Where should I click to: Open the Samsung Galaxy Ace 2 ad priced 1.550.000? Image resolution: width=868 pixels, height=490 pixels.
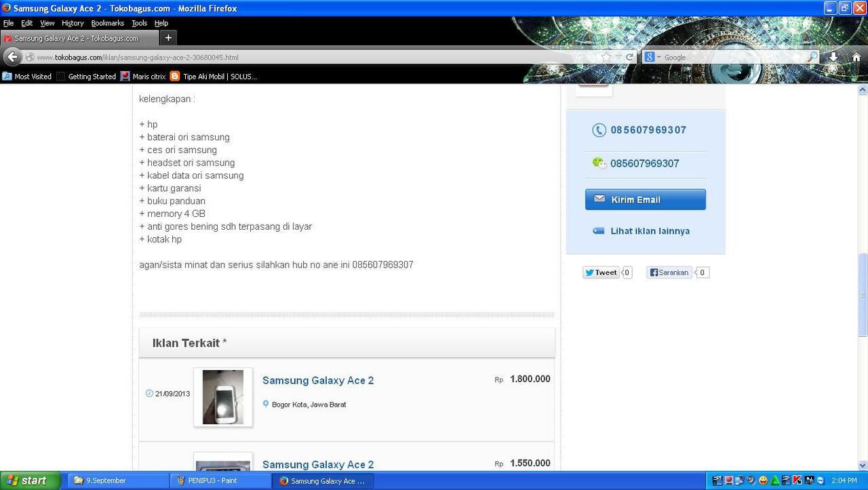point(318,464)
